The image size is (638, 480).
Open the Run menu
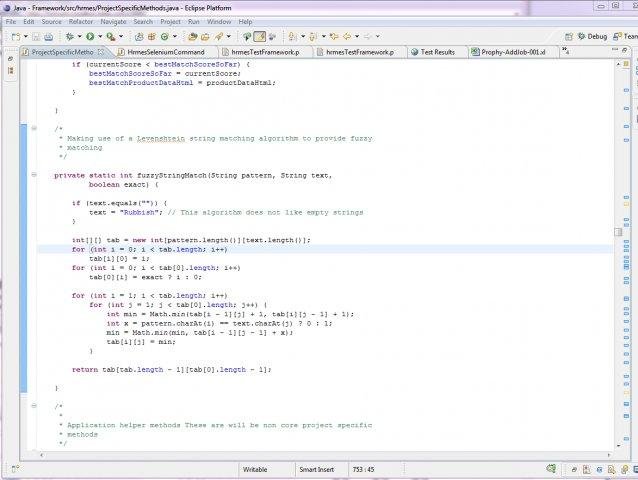(194, 22)
